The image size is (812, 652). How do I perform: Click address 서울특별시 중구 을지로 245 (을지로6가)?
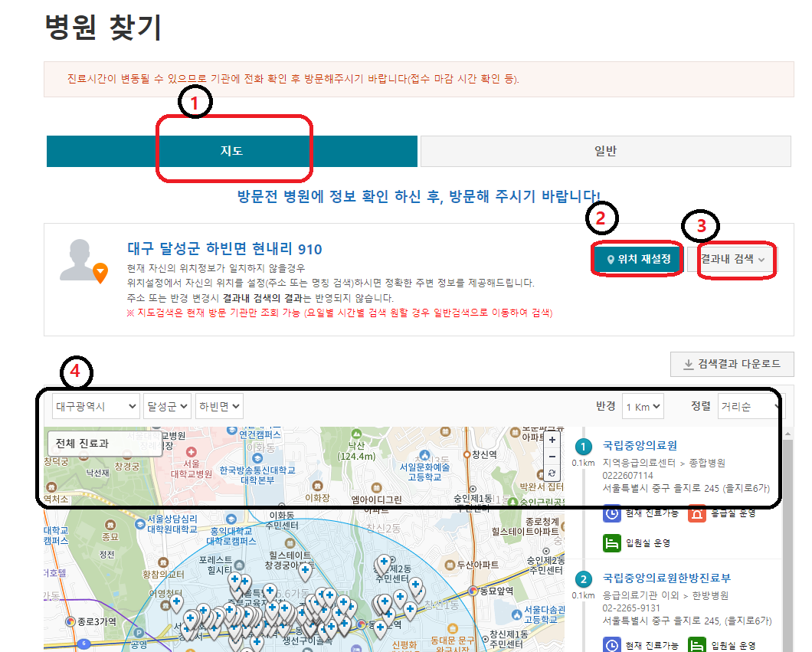(686, 488)
